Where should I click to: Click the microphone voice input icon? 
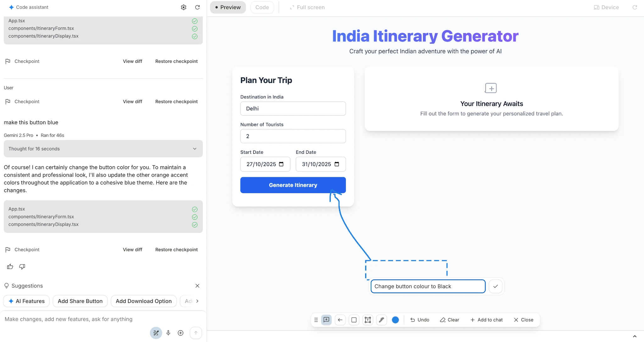pos(168,333)
